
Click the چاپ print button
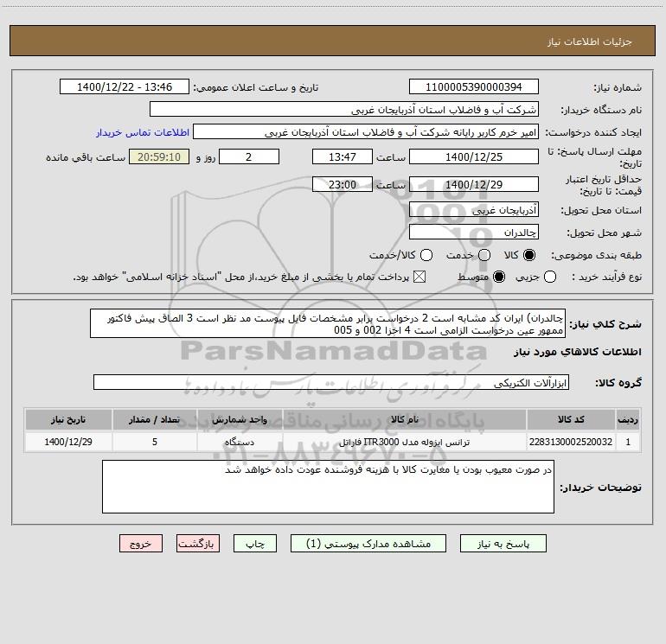click(255, 544)
